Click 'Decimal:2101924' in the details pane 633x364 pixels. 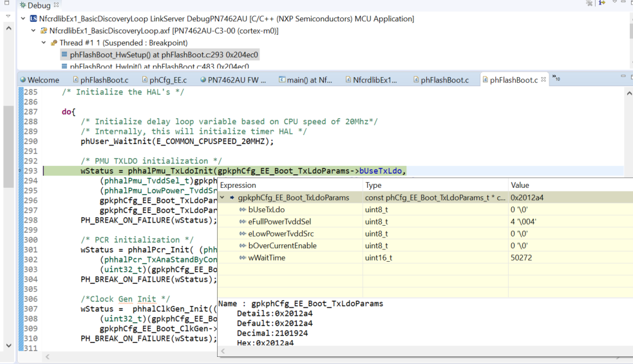click(x=272, y=333)
